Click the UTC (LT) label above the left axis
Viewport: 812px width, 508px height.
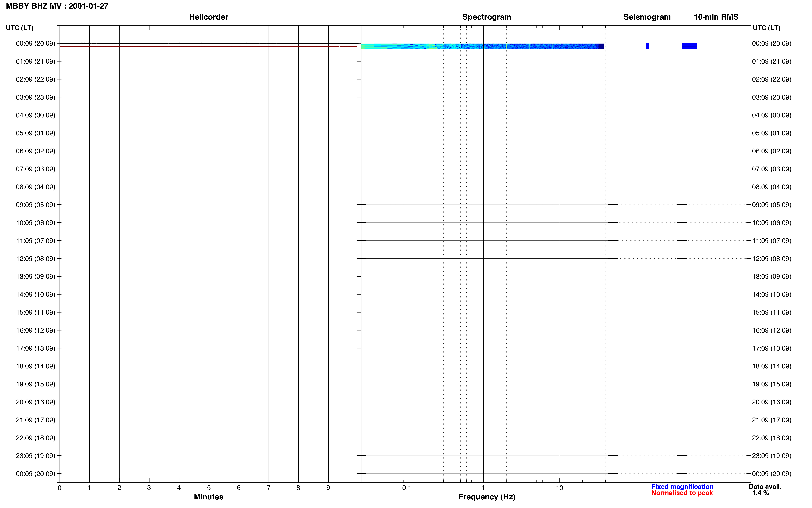[x=20, y=28]
